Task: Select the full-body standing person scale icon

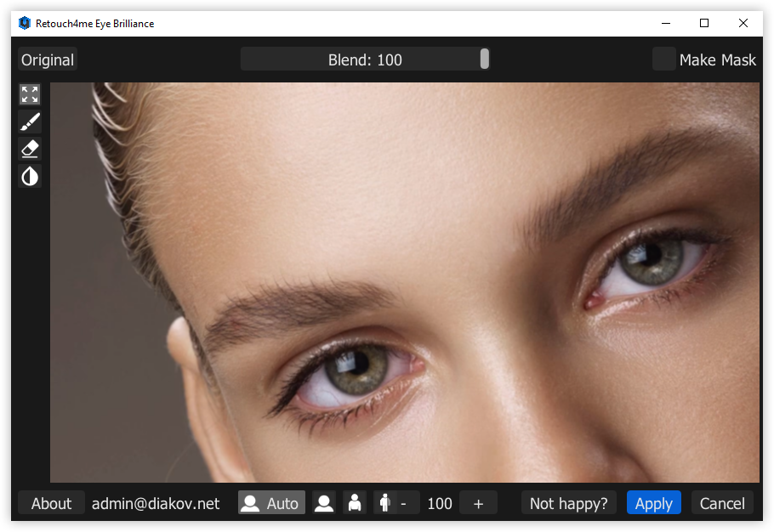Action: [x=384, y=503]
